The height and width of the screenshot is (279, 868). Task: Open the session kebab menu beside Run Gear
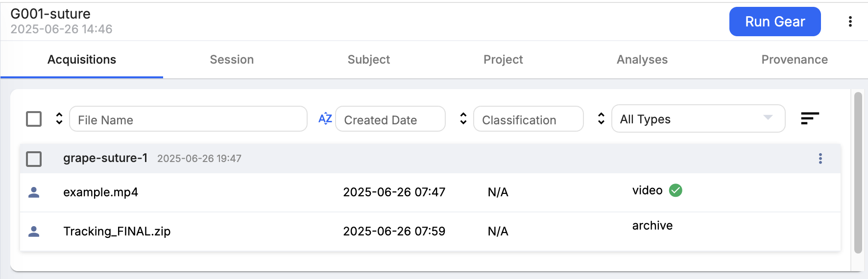(x=850, y=22)
